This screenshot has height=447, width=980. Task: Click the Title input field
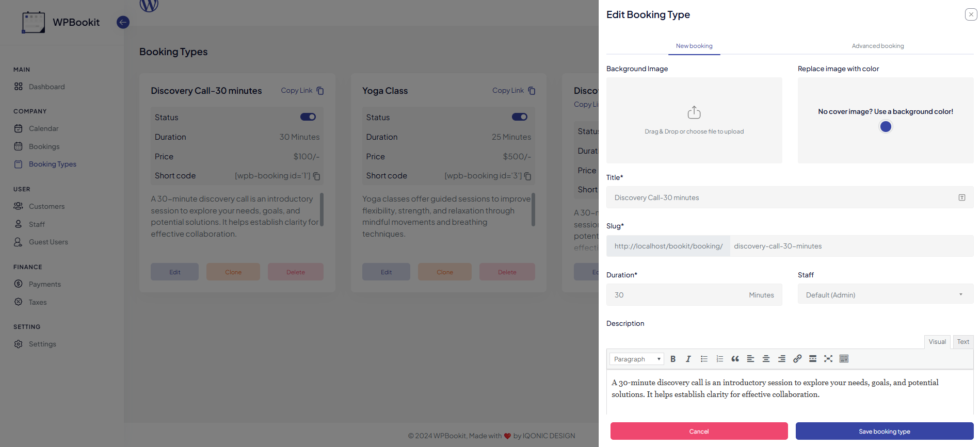tap(790, 197)
